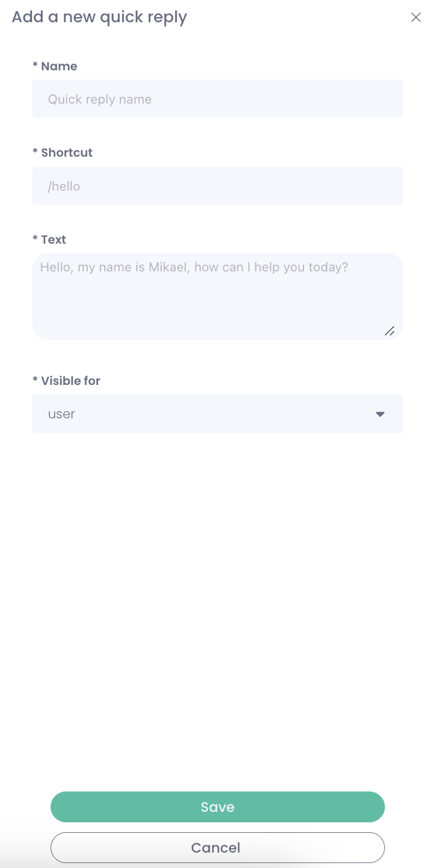Click the required asterisk beside Text
Screen dimensions: 433x868
tap(35, 239)
